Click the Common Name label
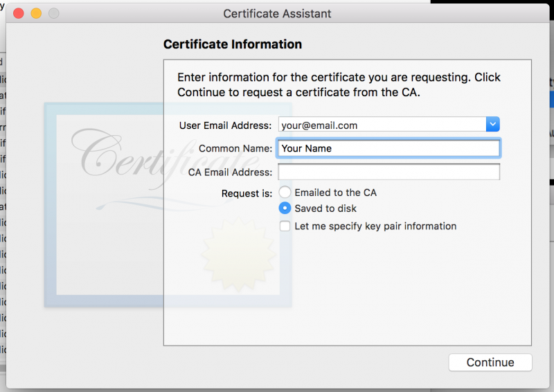This screenshot has height=392, width=554. (235, 148)
